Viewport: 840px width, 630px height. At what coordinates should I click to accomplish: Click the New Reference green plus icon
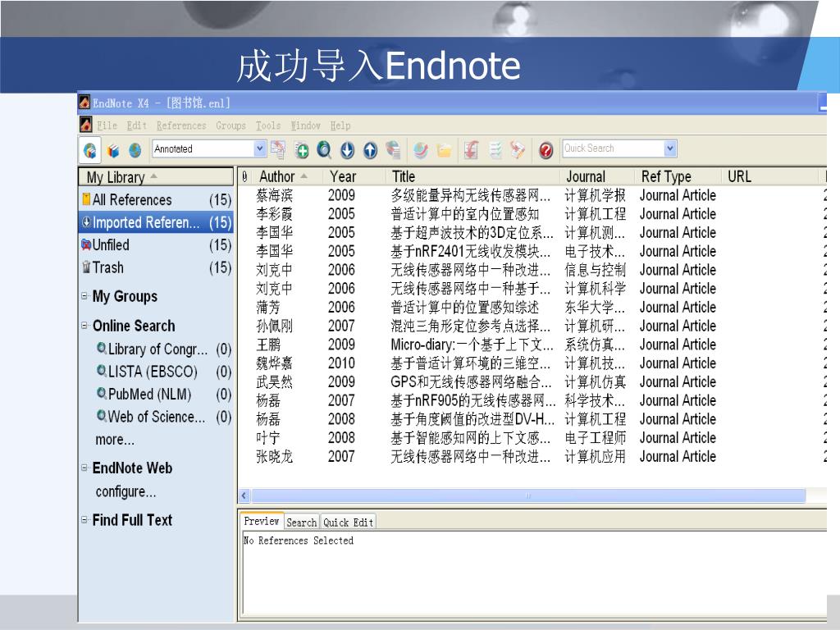[x=302, y=151]
